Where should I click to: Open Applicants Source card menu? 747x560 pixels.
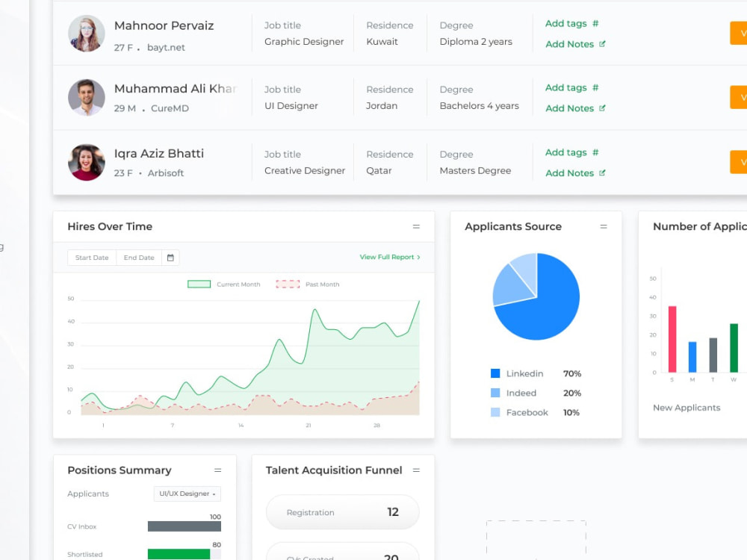coord(604,227)
